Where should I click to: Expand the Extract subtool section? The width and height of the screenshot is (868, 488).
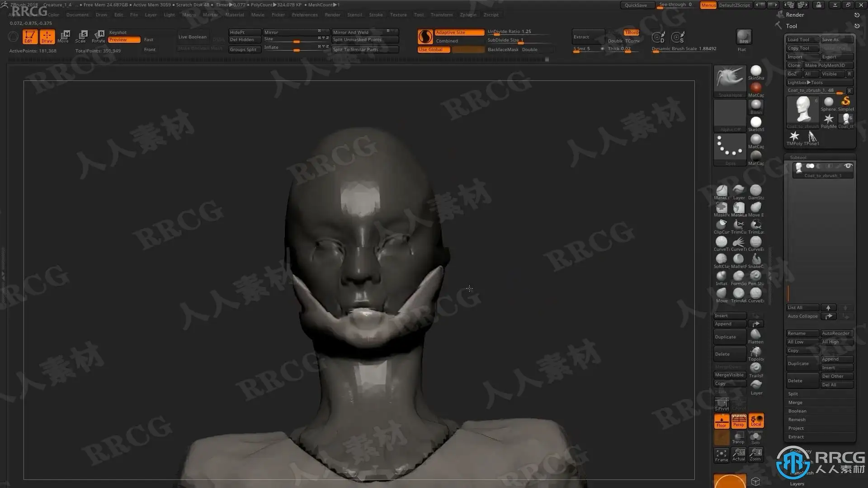click(x=796, y=437)
